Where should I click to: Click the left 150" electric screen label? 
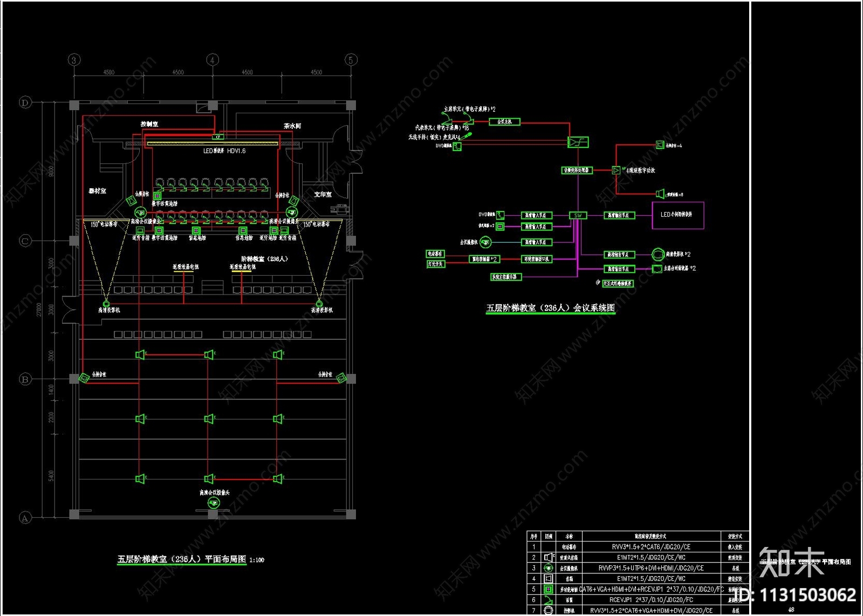pos(104,224)
